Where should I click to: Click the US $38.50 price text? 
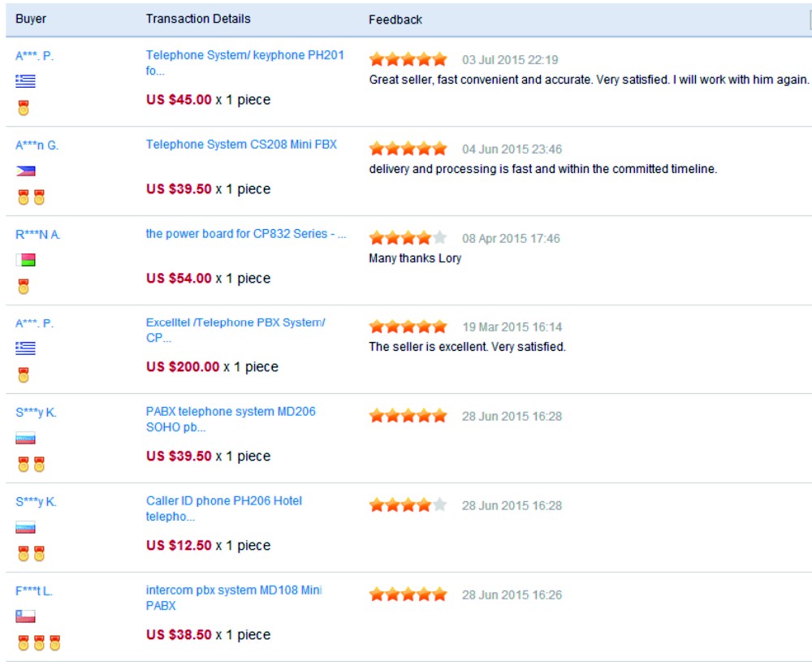179,634
